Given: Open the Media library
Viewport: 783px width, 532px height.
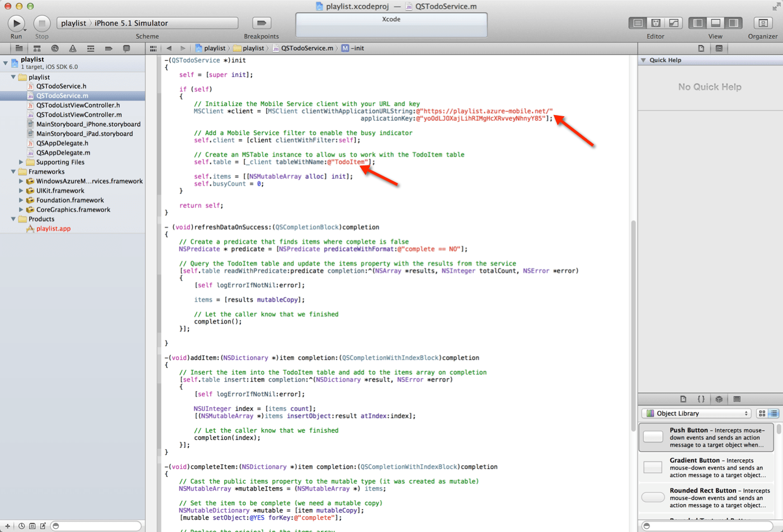Looking at the screenshot, I should (x=737, y=399).
